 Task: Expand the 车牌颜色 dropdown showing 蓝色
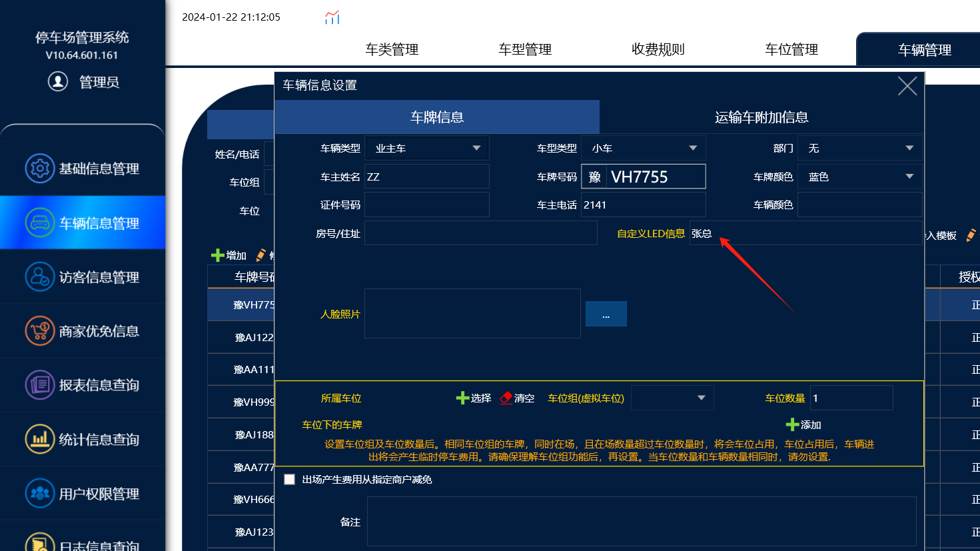pyautogui.click(x=860, y=177)
